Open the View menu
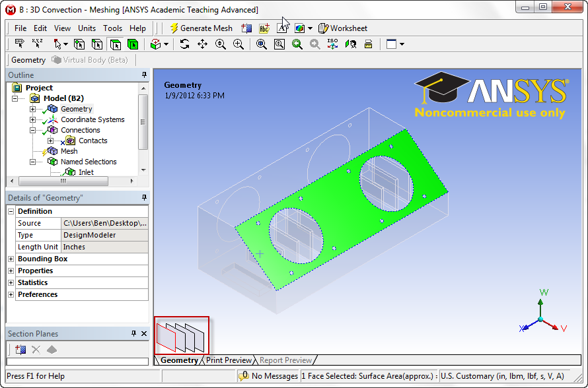This screenshot has height=388, width=588. point(62,28)
